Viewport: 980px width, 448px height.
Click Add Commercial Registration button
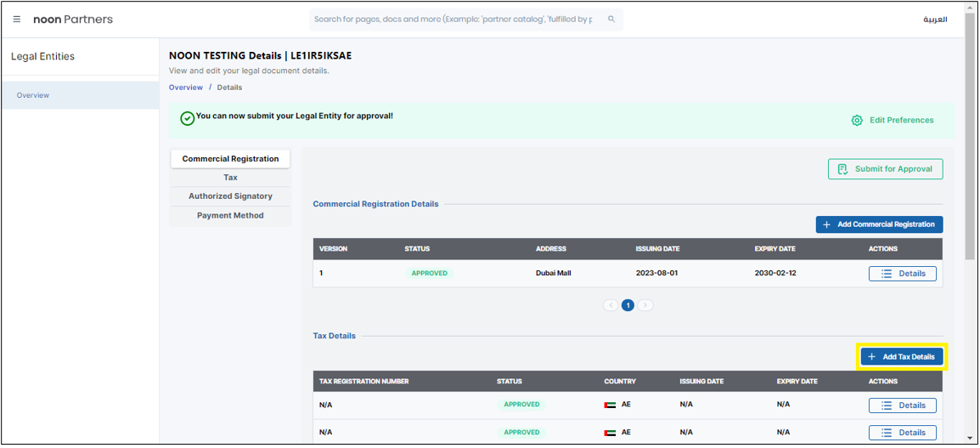879,224
